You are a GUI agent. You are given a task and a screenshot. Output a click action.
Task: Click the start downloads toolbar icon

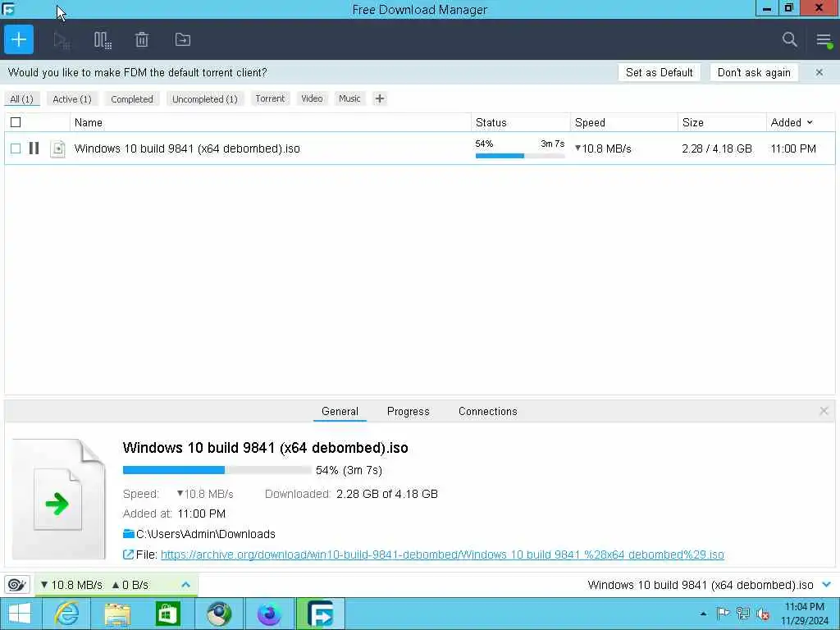tap(62, 39)
